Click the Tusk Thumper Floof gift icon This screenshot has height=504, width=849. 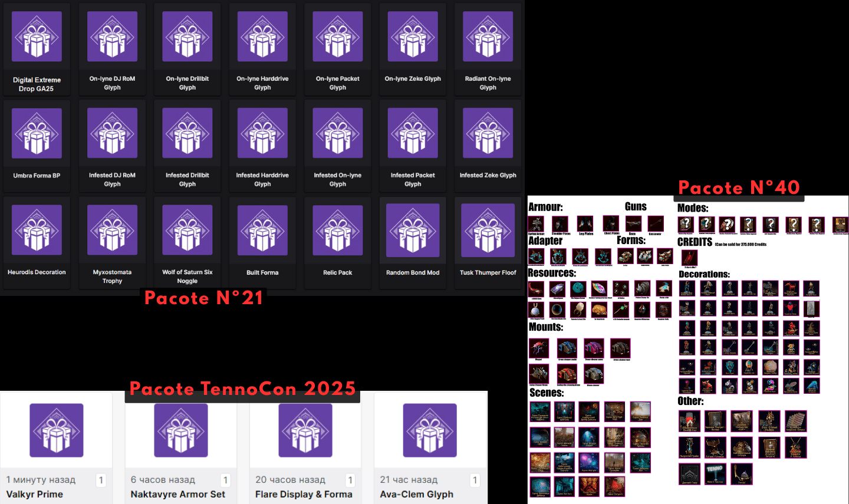(488, 230)
